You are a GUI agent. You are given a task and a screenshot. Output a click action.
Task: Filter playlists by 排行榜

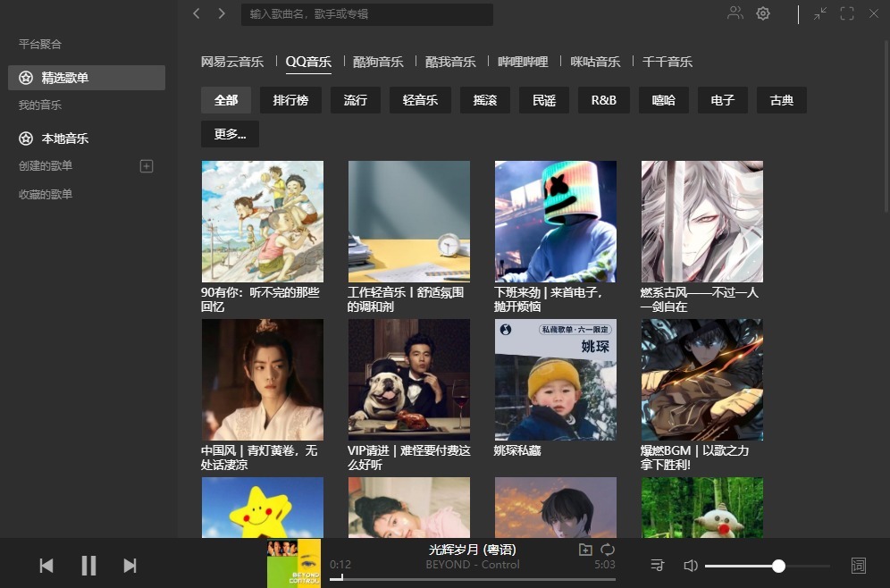[290, 100]
